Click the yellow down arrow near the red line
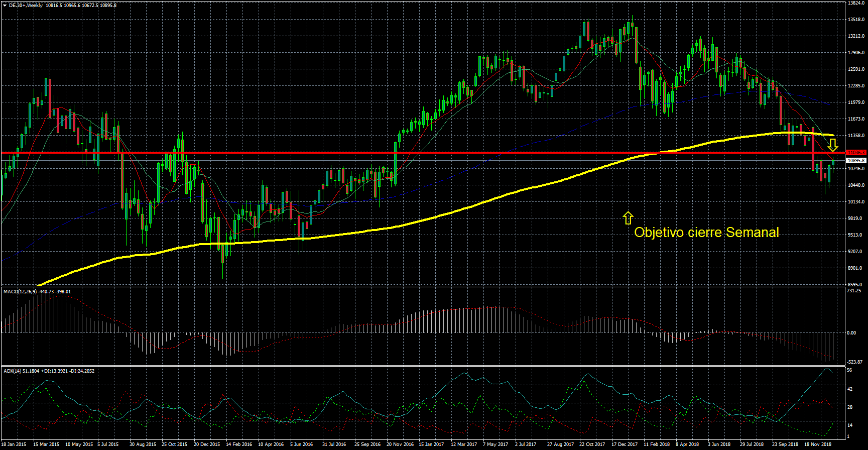 [x=833, y=146]
